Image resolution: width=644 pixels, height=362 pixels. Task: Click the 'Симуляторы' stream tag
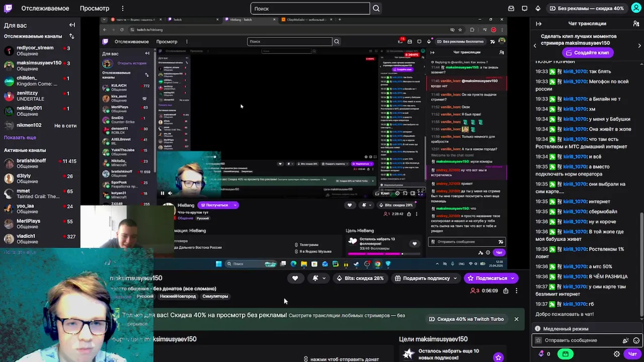pyautogui.click(x=215, y=296)
